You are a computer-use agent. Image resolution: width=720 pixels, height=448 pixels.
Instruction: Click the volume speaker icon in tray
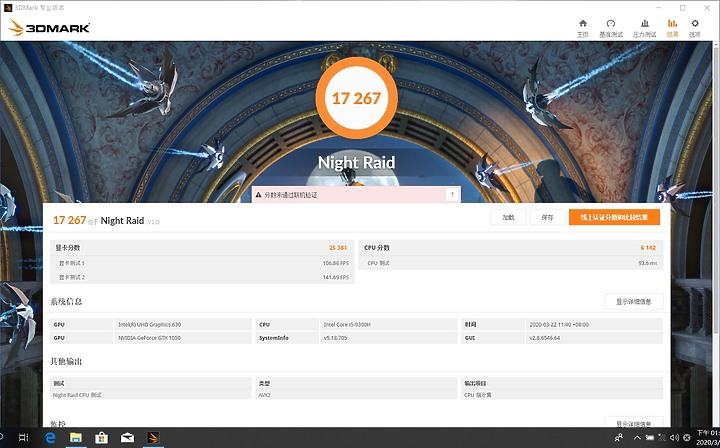674,437
